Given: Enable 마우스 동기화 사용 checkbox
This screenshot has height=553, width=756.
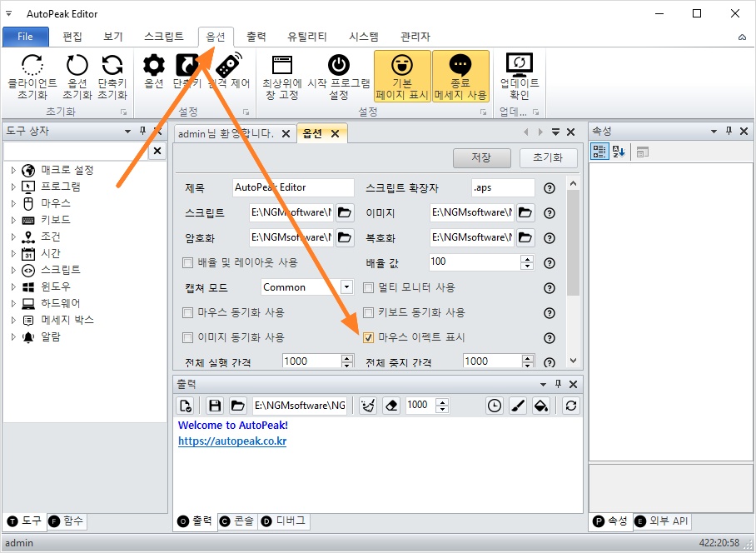Looking at the screenshot, I should (187, 313).
